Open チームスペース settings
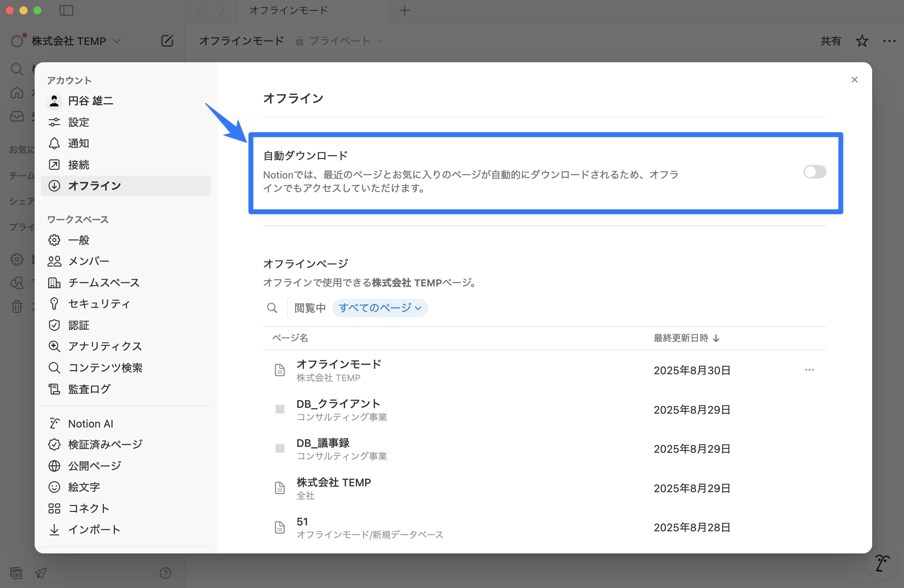This screenshot has height=588, width=904. 126,283
